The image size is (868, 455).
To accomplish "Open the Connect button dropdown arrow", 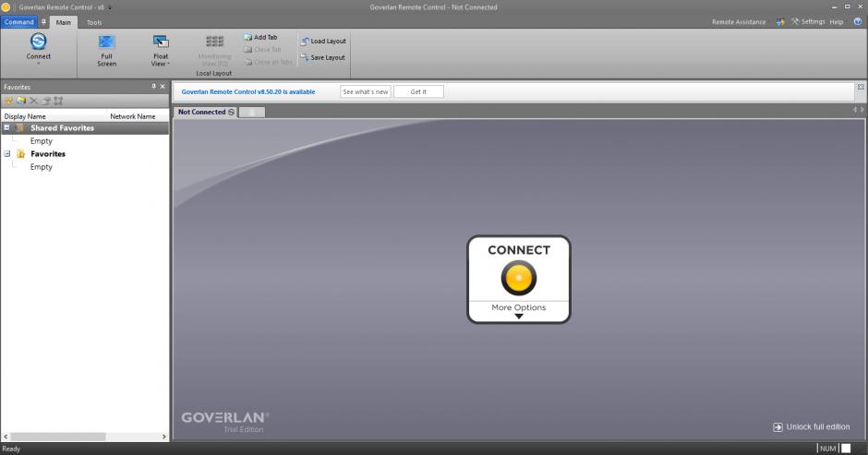I will point(38,64).
